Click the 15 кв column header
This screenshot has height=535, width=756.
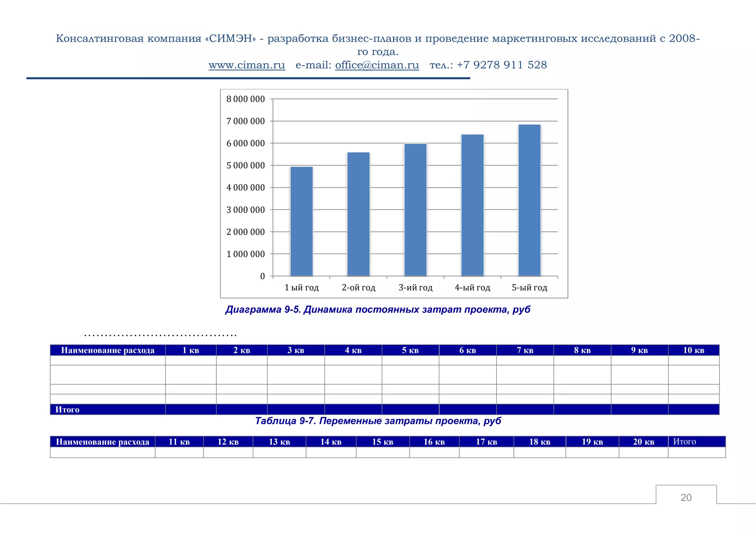coord(383,442)
